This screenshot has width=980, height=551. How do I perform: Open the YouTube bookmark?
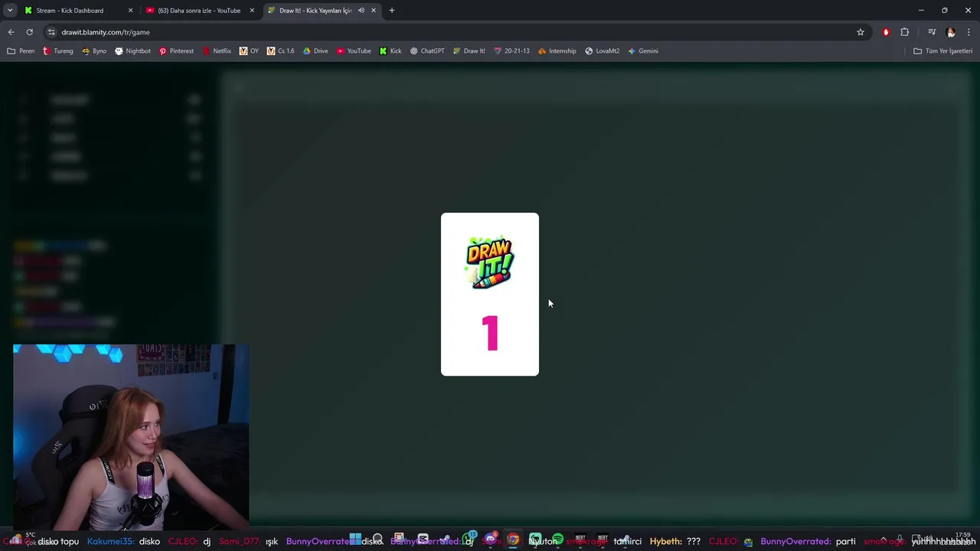(x=354, y=51)
